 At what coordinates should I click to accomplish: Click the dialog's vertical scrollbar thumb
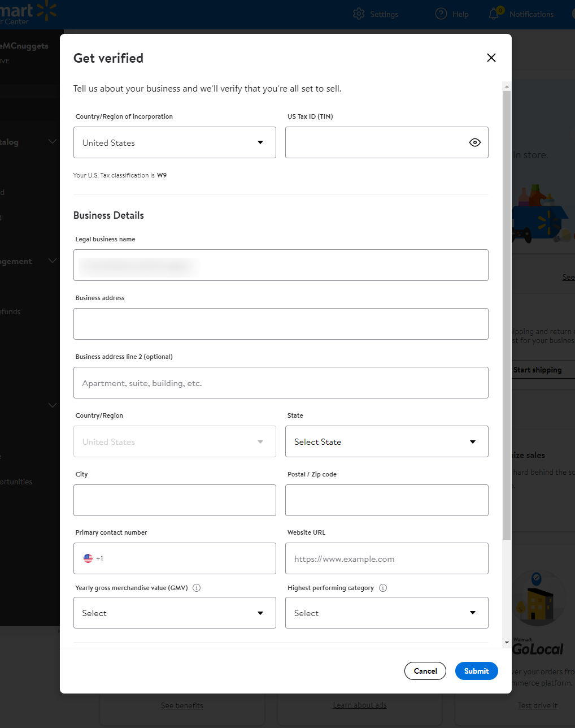pyautogui.click(x=507, y=311)
